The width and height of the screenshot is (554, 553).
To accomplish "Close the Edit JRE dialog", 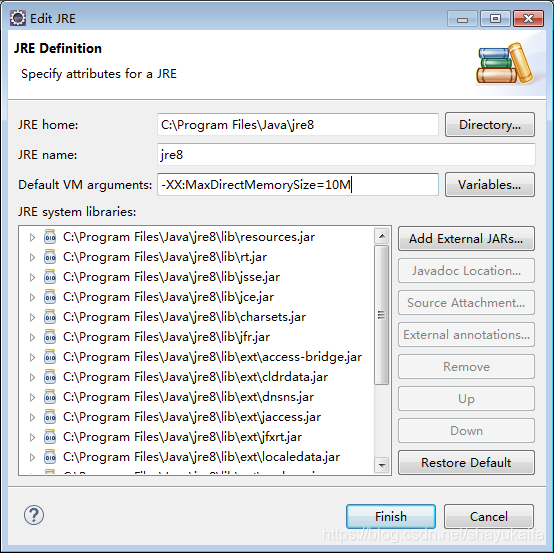I will (528, 18).
